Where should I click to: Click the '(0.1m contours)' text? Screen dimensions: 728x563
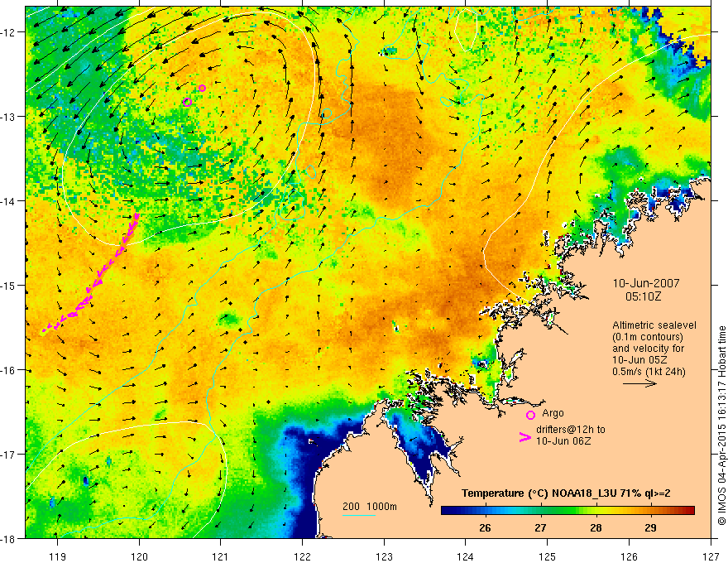(648, 337)
